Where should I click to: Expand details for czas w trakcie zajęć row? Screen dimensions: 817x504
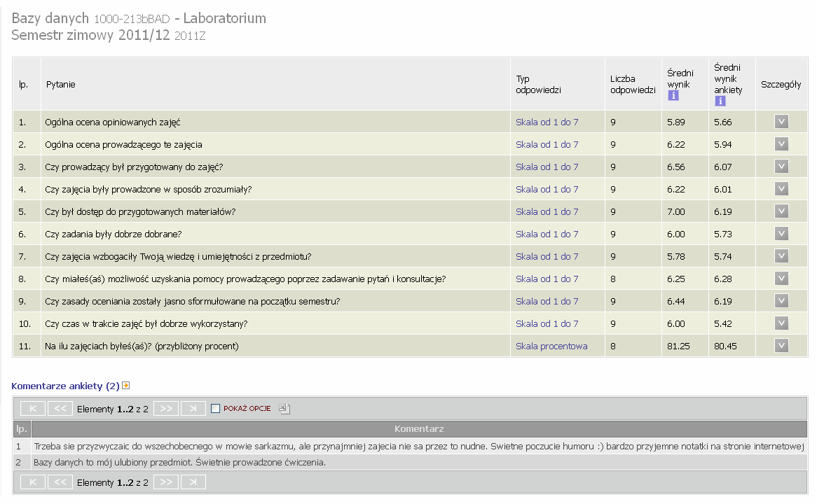point(781,323)
